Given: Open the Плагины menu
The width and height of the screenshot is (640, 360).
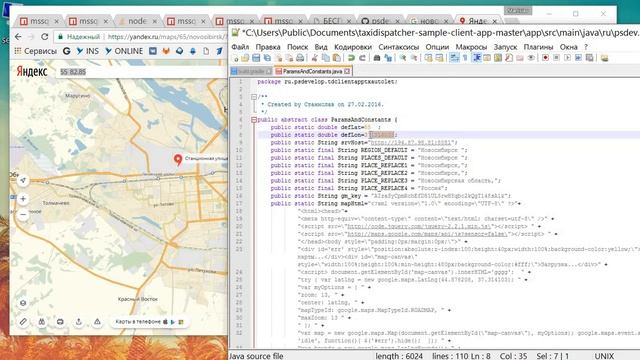Looking at the screenshot, I should 538,47.
